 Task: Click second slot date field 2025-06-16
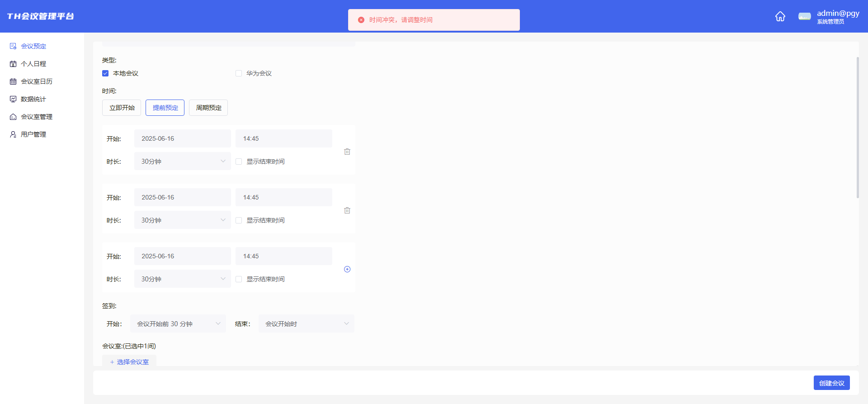183,197
